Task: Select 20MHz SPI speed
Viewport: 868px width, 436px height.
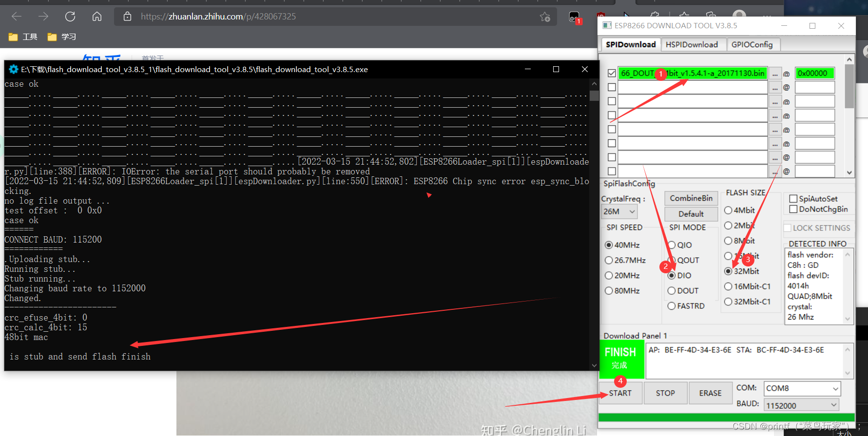Action: (x=609, y=276)
